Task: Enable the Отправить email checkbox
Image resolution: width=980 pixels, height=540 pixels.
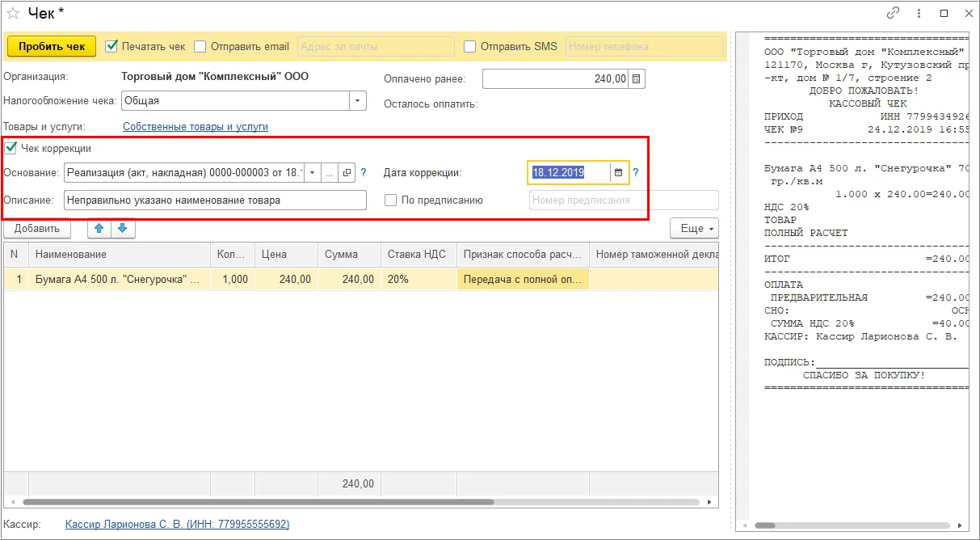Action: (200, 47)
